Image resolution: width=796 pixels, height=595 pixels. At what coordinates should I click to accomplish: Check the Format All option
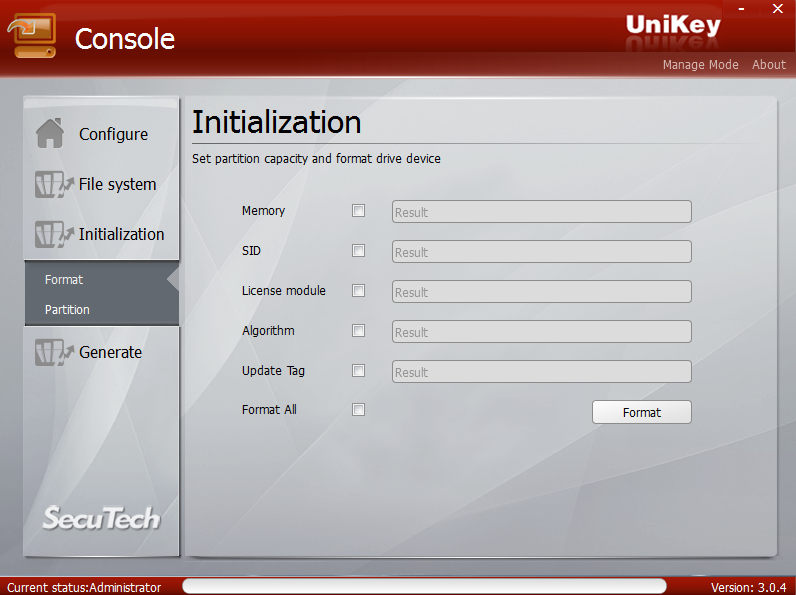point(358,410)
